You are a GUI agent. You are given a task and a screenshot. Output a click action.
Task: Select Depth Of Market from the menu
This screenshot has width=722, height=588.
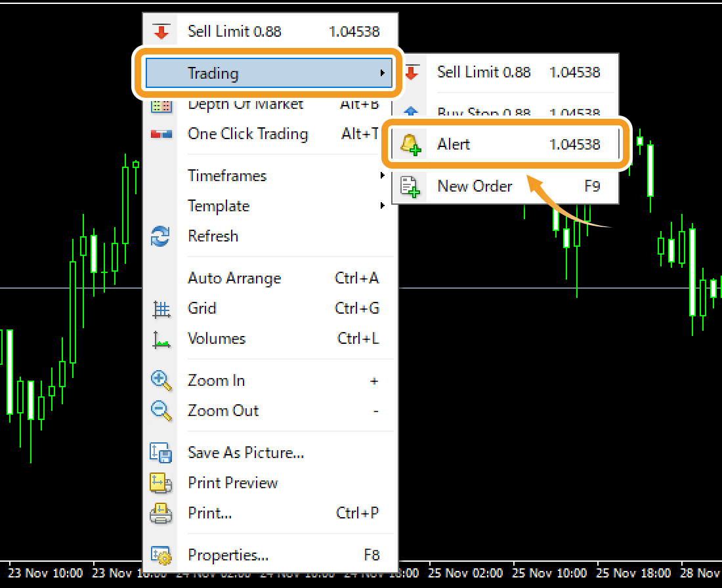[x=245, y=104]
